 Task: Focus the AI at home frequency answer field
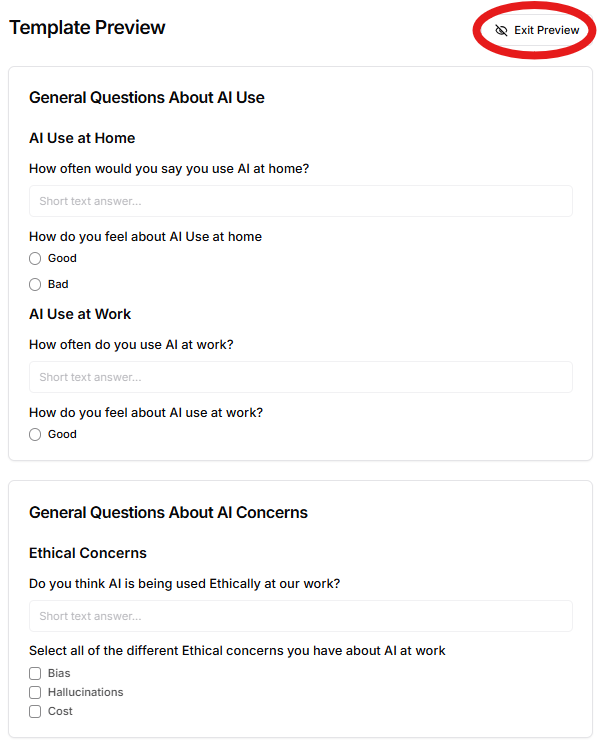(x=300, y=201)
